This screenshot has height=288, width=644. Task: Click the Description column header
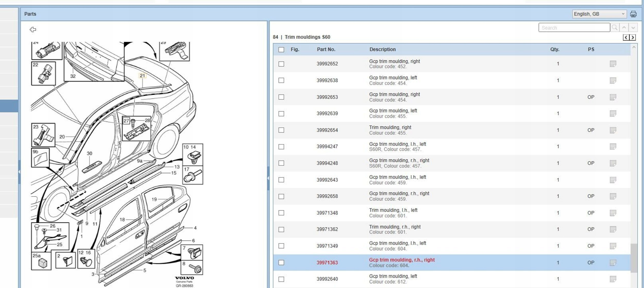click(x=382, y=49)
